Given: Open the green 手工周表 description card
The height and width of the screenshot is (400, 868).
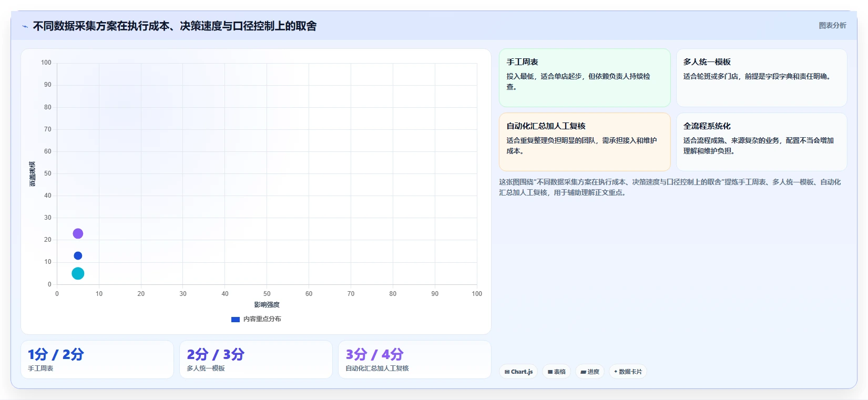Looking at the screenshot, I should click(585, 78).
